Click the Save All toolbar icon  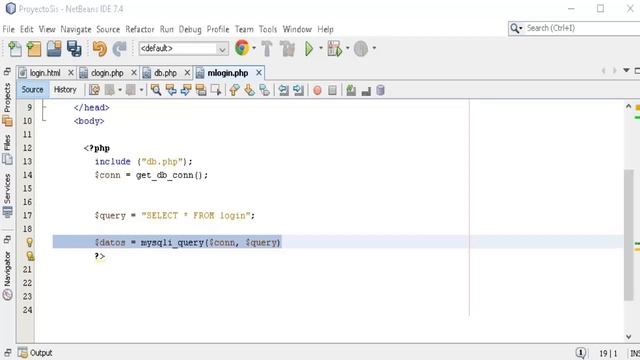click(74, 49)
